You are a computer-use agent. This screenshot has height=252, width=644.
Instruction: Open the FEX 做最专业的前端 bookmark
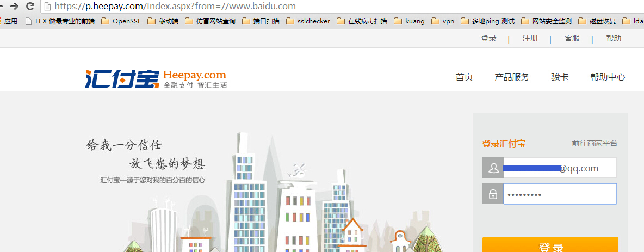pos(60,21)
